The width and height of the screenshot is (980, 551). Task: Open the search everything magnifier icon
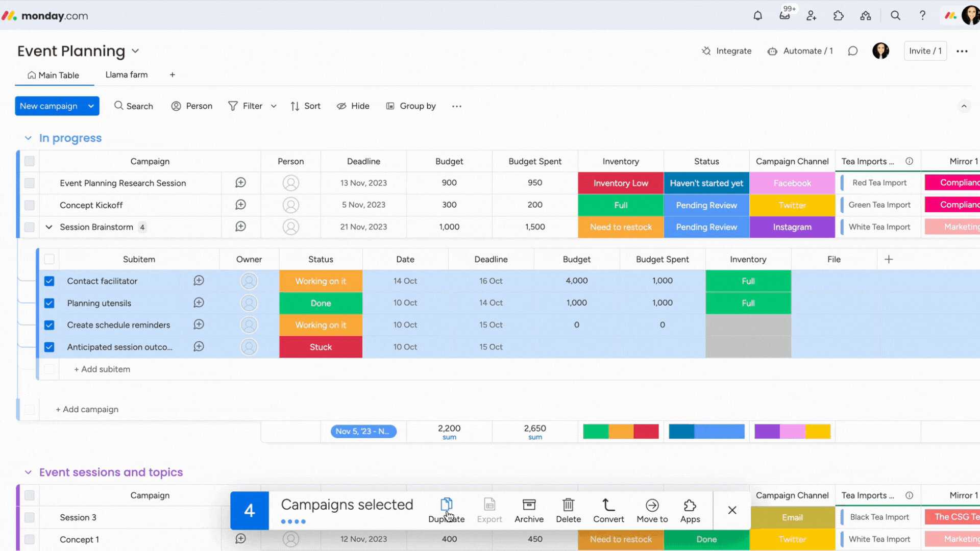(x=895, y=16)
